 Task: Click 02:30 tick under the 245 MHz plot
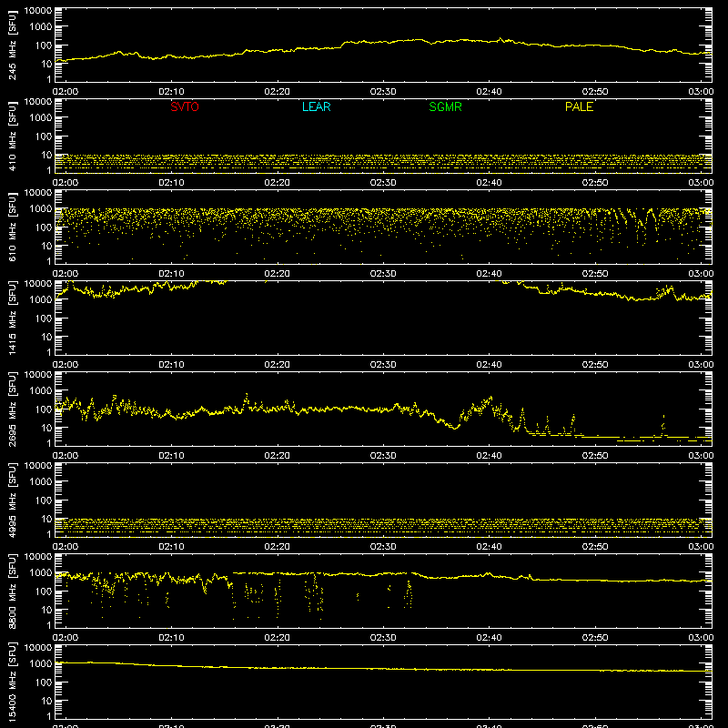point(383,92)
